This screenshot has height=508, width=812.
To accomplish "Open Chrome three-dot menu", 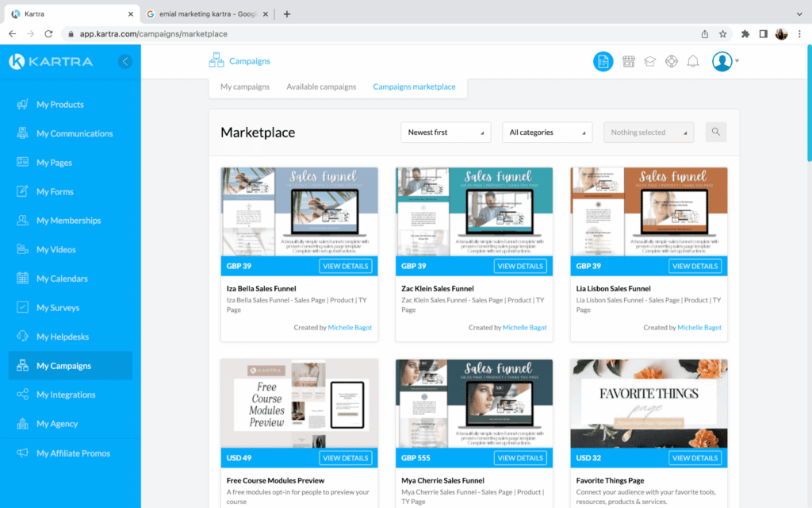I will (799, 33).
